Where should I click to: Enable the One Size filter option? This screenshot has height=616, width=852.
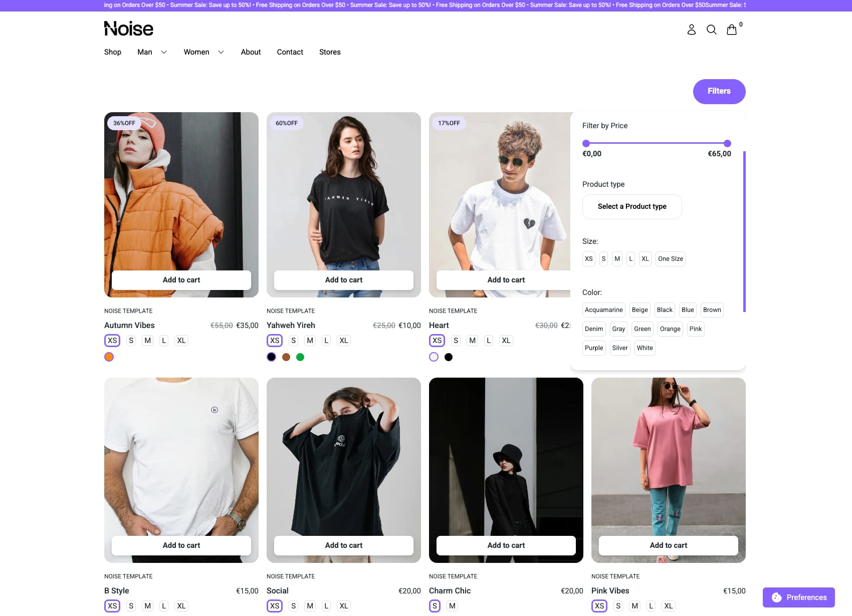coord(670,258)
